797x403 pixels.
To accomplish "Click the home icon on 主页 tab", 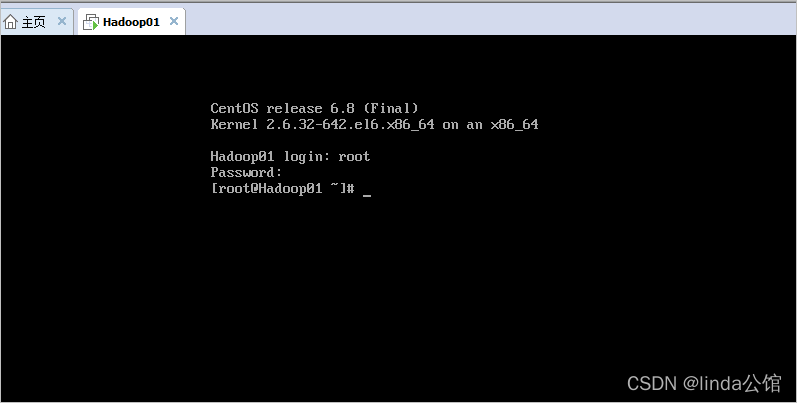I will tap(12, 21).
